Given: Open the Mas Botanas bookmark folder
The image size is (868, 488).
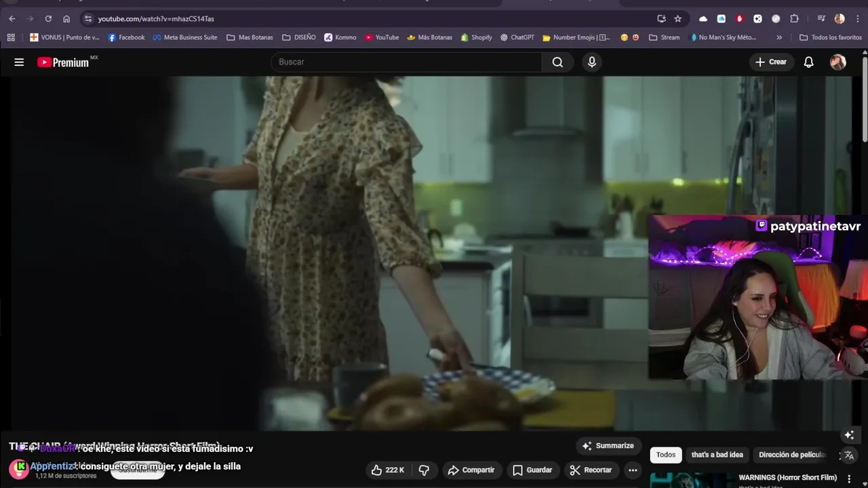Looking at the screenshot, I should (x=250, y=37).
